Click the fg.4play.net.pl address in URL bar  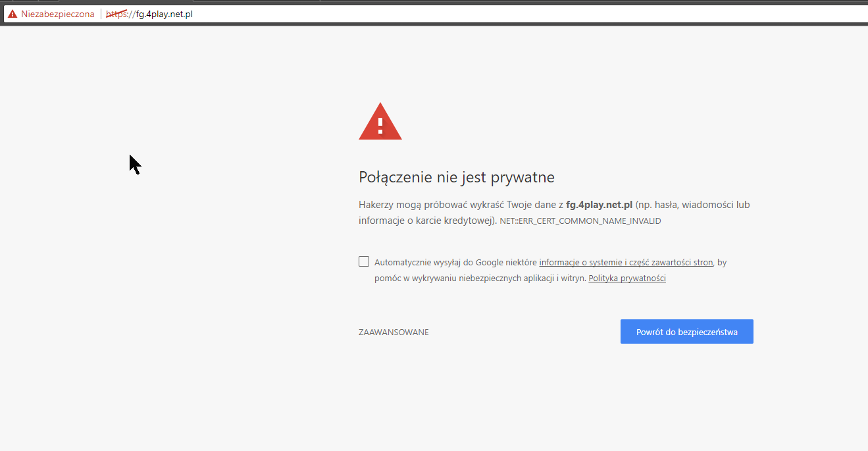[x=165, y=14]
